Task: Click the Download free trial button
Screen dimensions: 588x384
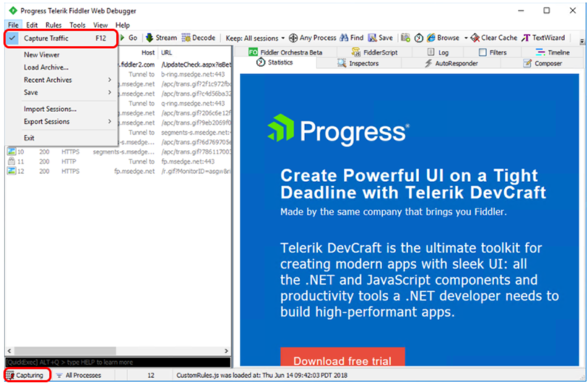Action: [342, 360]
